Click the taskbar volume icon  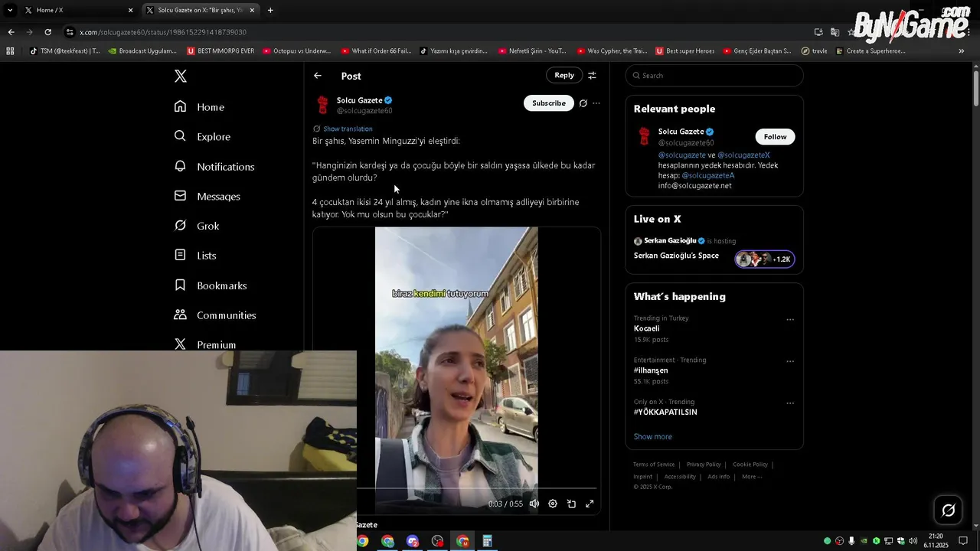pos(913,541)
